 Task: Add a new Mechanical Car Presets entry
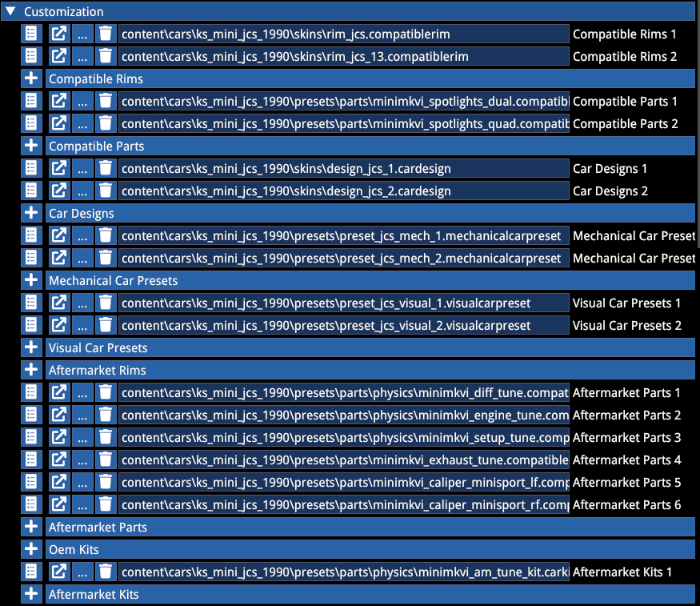point(31,280)
